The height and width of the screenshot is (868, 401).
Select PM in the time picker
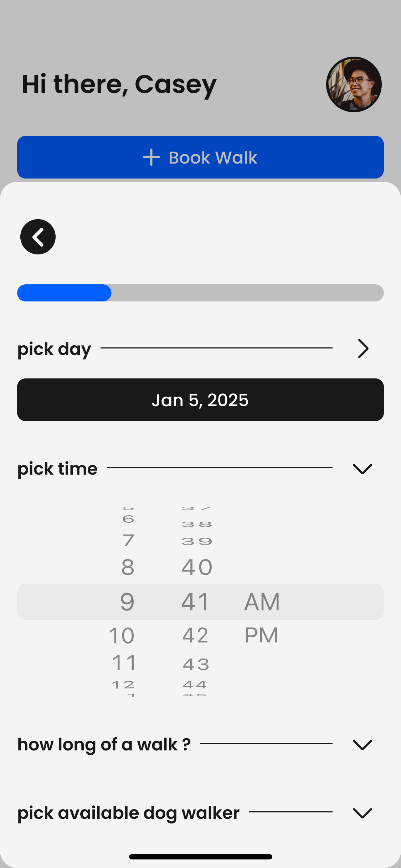click(261, 635)
